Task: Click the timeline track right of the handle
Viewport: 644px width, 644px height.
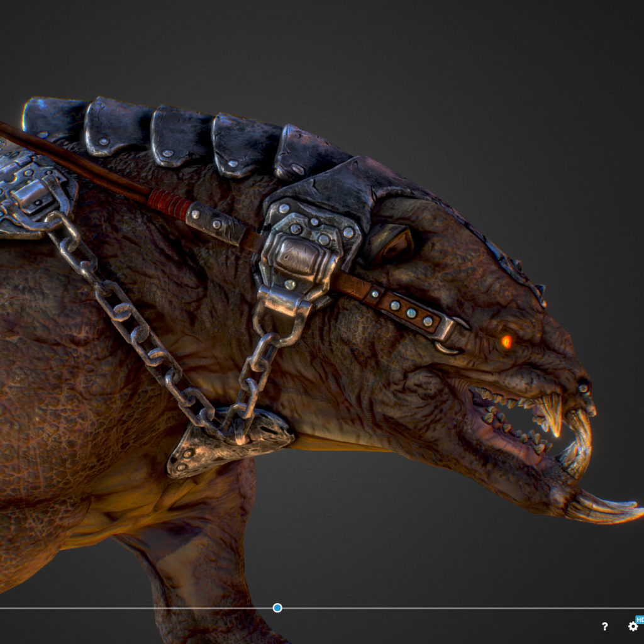Action: 440,608
